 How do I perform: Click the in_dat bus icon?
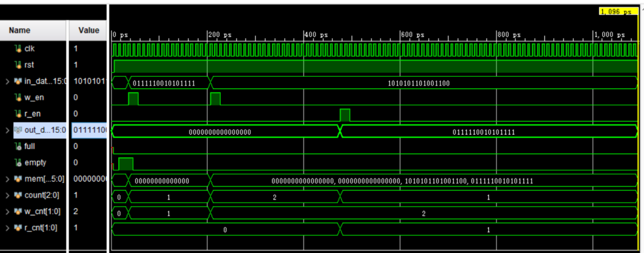tap(18, 81)
